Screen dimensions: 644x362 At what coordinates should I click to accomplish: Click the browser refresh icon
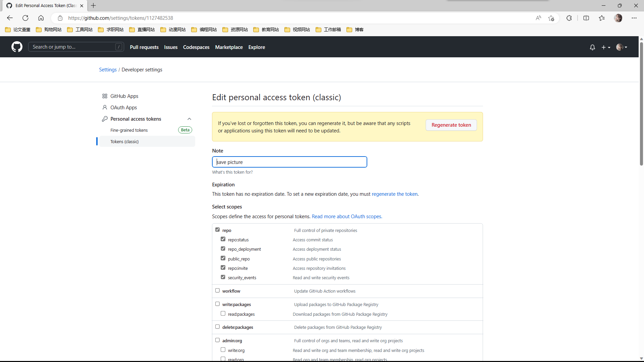[25, 18]
